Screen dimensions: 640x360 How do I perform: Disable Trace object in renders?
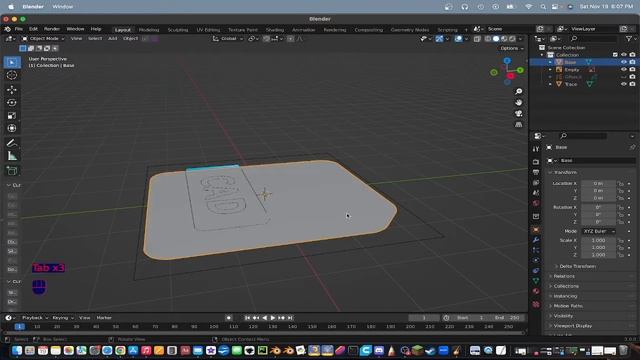coord(632,84)
